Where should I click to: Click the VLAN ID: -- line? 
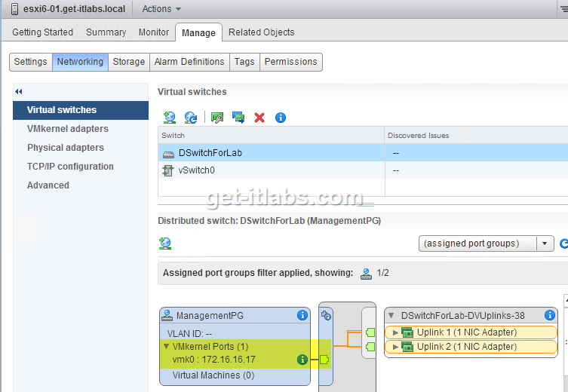tap(189, 333)
